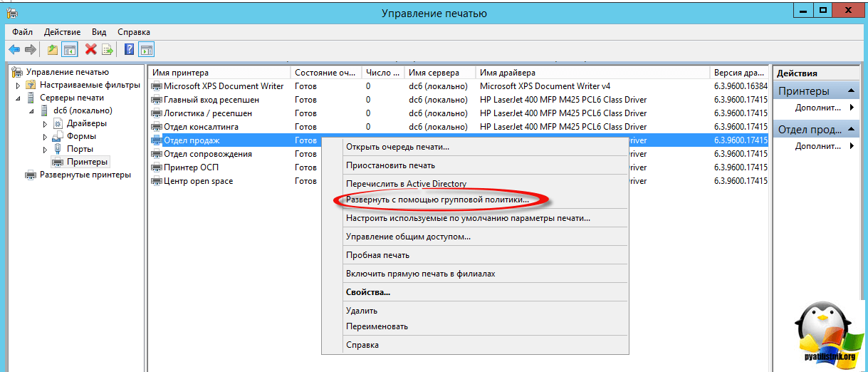Click printer icon of Microsoft XPS Document Writer

[157, 86]
